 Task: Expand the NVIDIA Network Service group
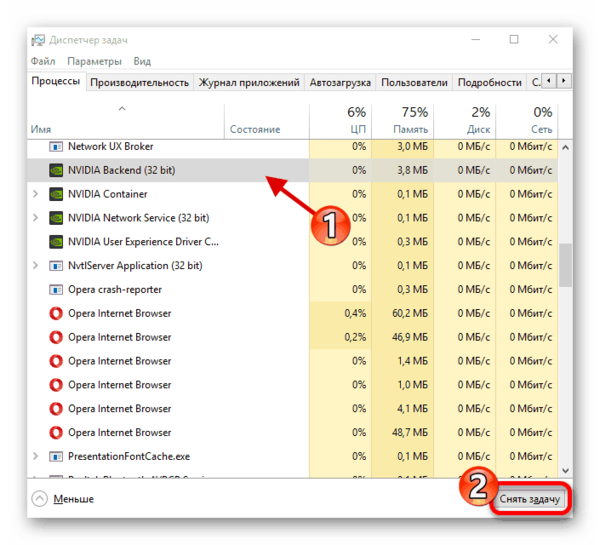point(36,218)
